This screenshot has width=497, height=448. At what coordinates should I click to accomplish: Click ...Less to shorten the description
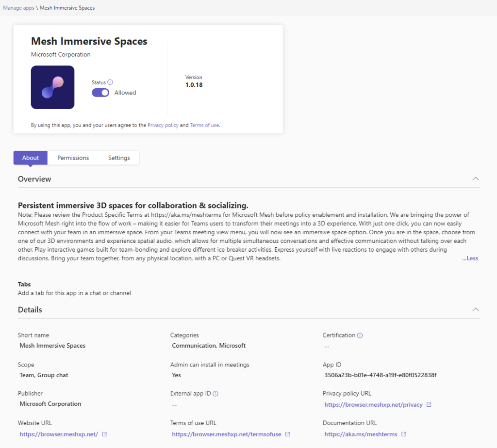pos(470,258)
